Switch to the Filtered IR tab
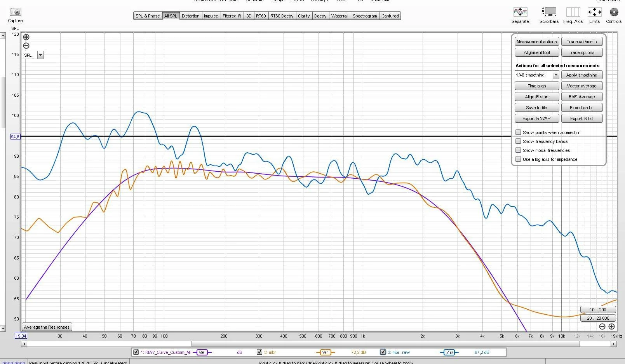The image size is (625, 364). (232, 16)
